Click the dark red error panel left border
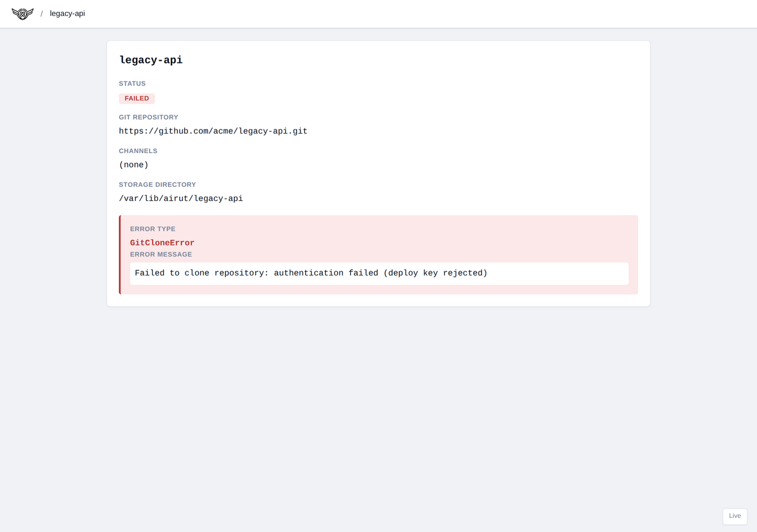The height and width of the screenshot is (532, 757). pyautogui.click(x=120, y=255)
